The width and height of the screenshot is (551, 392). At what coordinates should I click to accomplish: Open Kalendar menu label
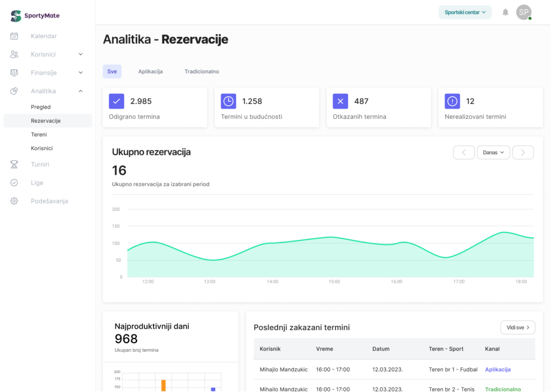(44, 36)
